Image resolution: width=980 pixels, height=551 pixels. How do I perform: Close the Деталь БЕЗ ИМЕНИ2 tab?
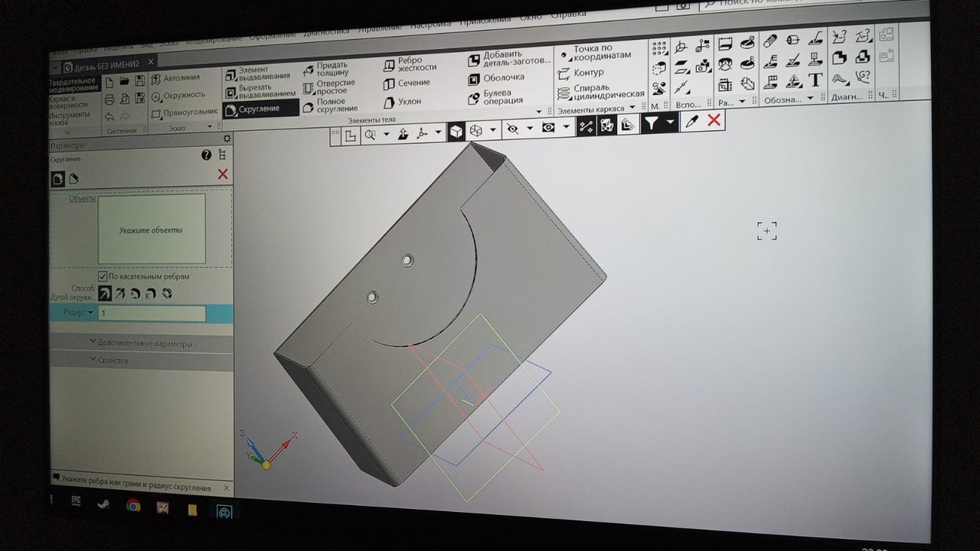pos(151,62)
